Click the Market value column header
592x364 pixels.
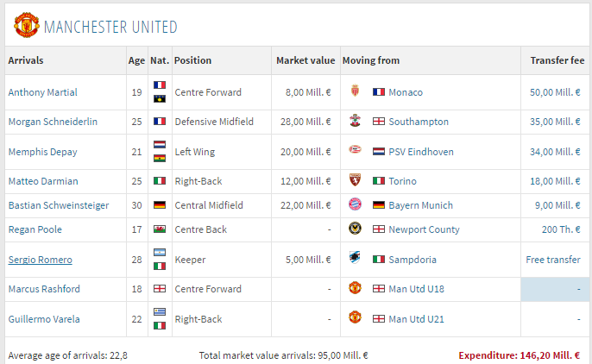point(305,60)
